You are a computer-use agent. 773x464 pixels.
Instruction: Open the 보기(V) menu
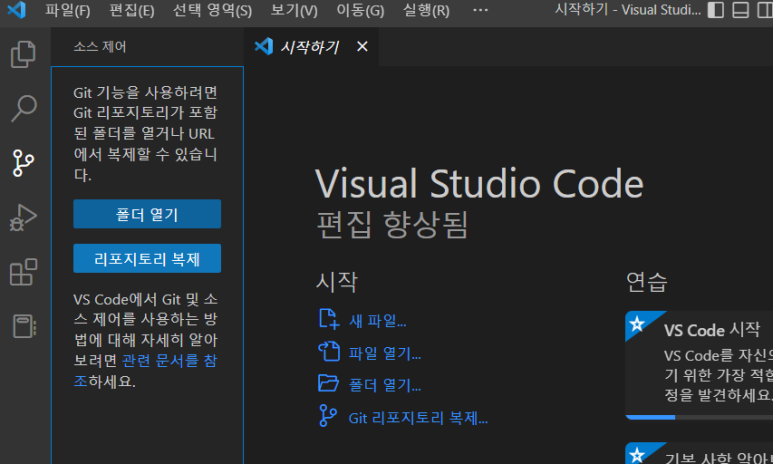tap(294, 10)
